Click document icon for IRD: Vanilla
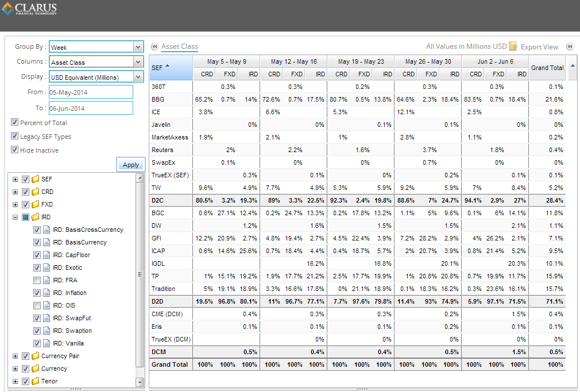 pyautogui.click(x=47, y=343)
